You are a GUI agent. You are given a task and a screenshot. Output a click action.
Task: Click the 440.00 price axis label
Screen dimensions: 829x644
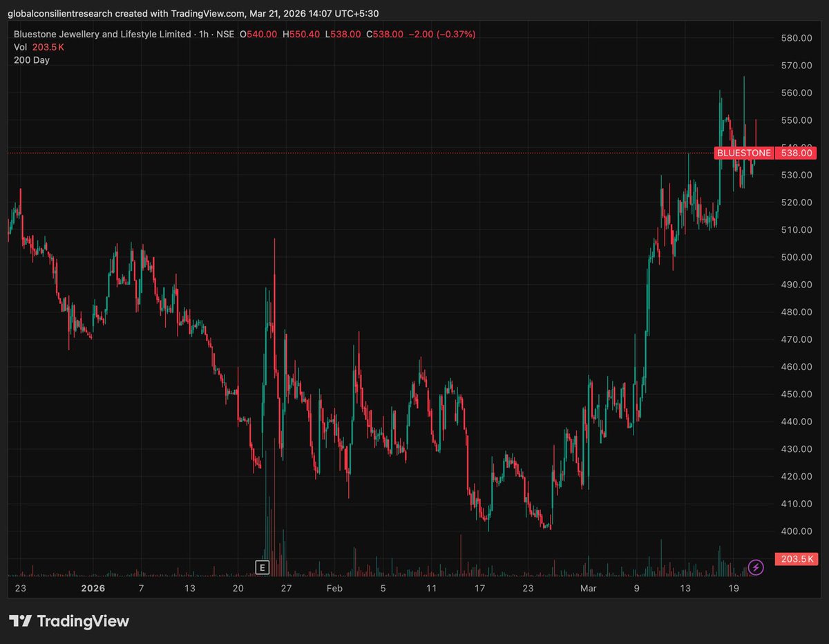796,422
